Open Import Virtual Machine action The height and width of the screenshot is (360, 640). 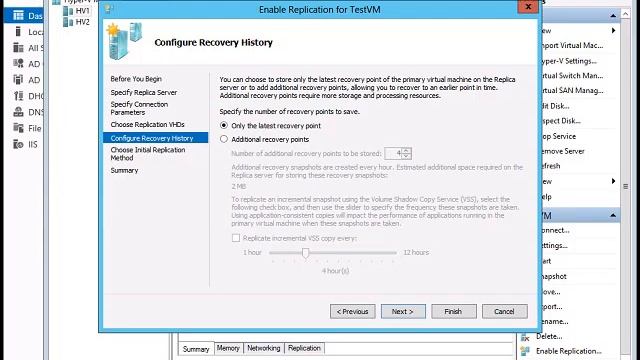[572, 45]
